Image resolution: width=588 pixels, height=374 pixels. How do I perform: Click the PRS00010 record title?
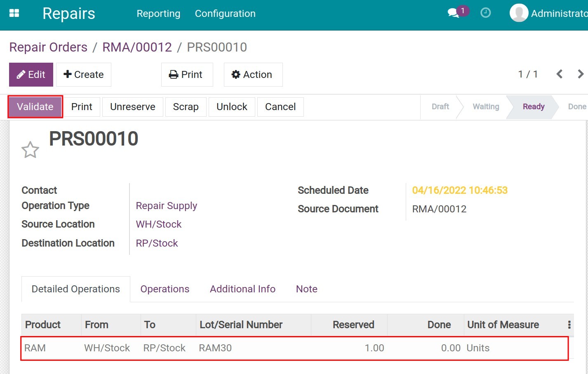[94, 139]
